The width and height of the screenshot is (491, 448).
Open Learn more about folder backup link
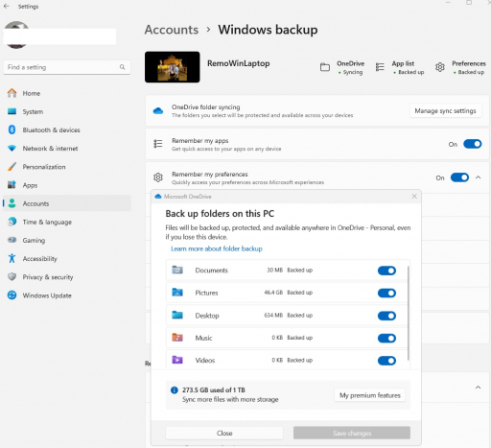pyautogui.click(x=217, y=248)
